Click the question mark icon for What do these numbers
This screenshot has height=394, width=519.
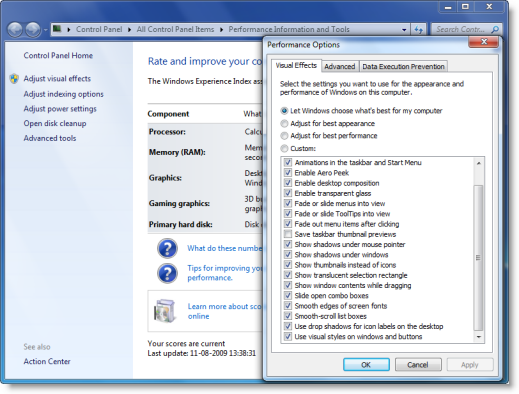167,248
